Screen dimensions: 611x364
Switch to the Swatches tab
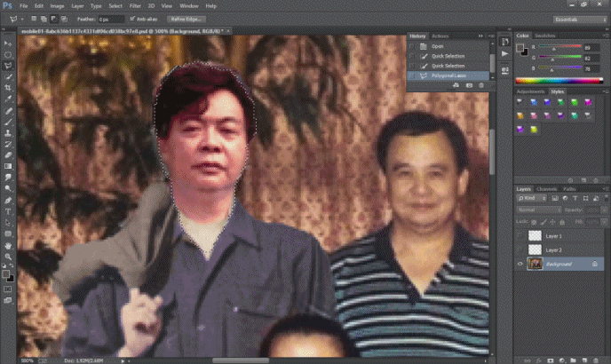point(544,36)
